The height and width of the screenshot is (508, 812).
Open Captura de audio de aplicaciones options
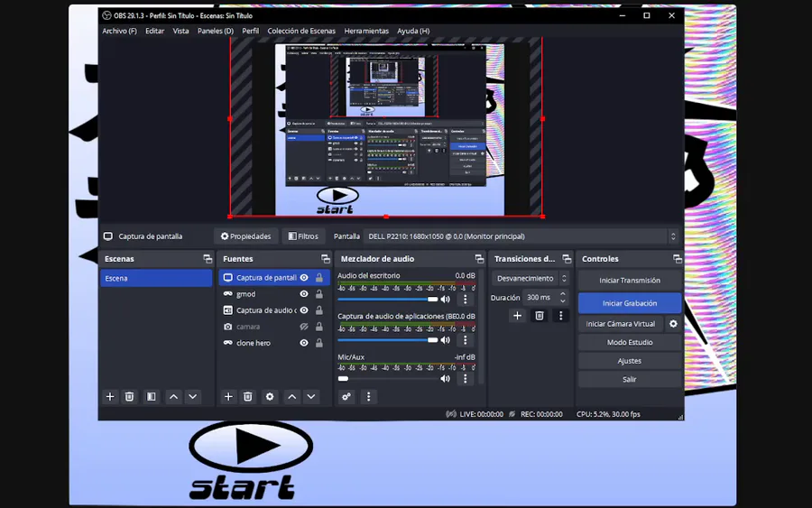coord(465,340)
